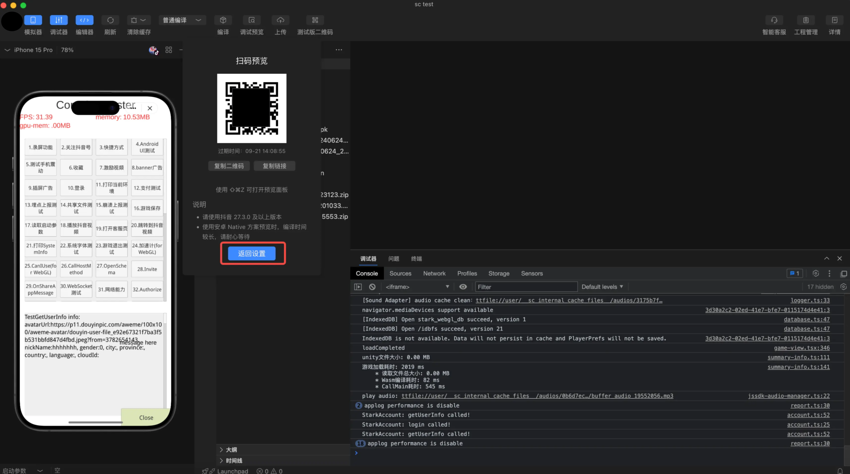Click the 刷新 refresh icon
Screen dimensions: 850x474
pyautogui.click(x=110, y=20)
